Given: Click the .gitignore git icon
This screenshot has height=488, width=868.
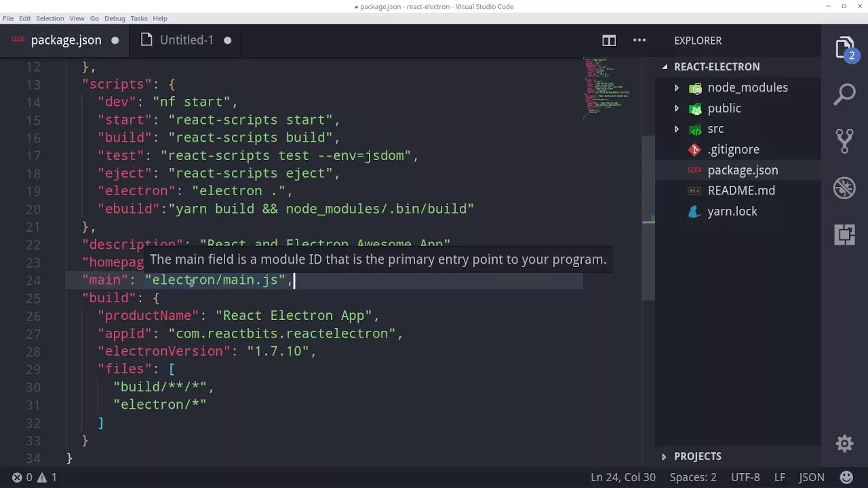Looking at the screenshot, I should pos(694,150).
